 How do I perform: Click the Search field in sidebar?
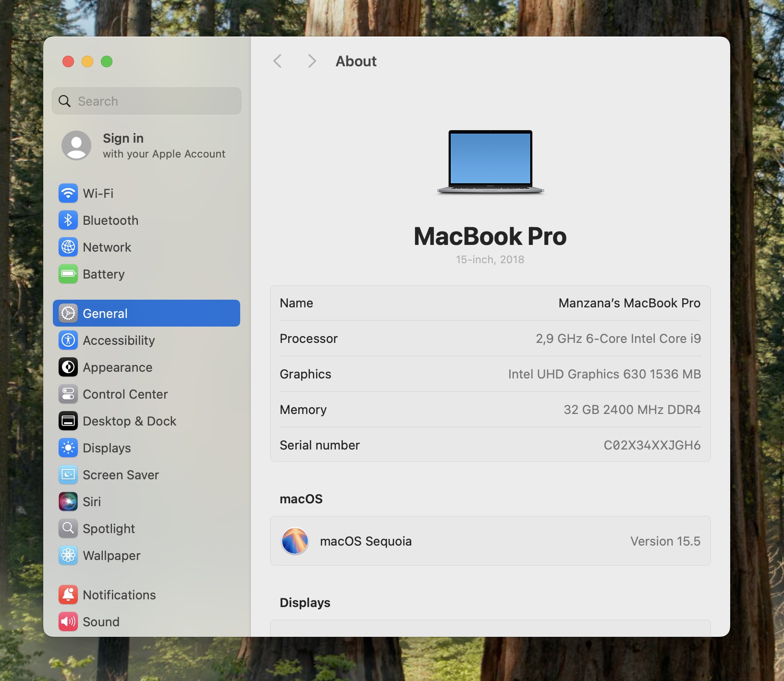pyautogui.click(x=147, y=101)
